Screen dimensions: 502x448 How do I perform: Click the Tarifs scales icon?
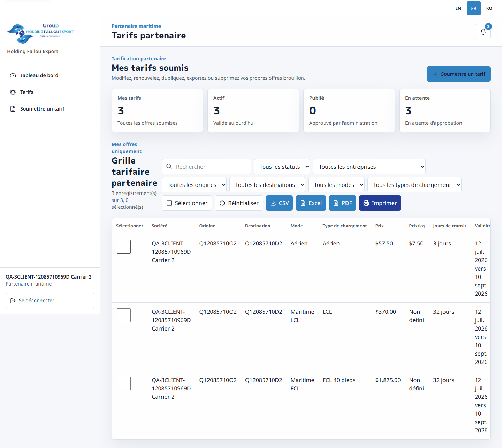pyautogui.click(x=13, y=92)
